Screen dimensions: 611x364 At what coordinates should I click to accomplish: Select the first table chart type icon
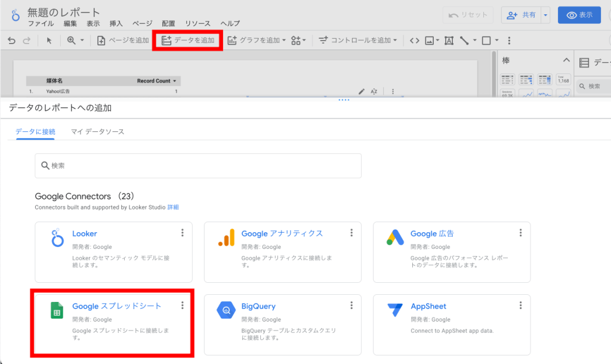(x=507, y=79)
